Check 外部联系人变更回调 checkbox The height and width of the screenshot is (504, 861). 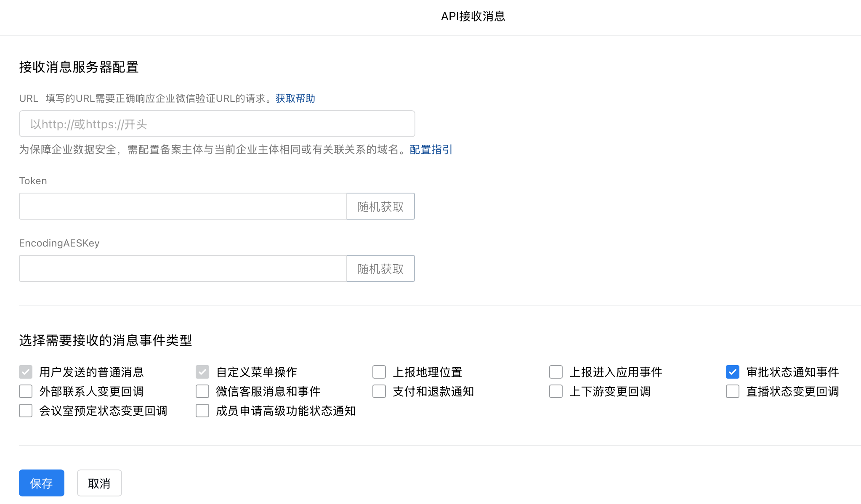[26, 391]
